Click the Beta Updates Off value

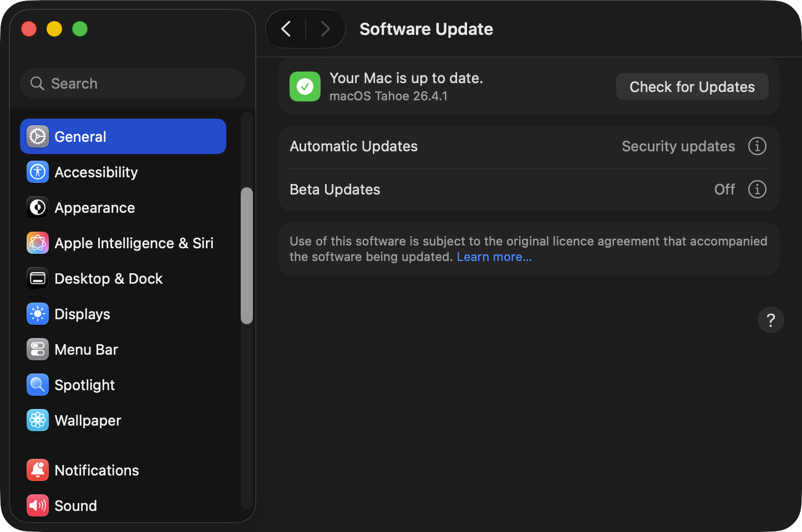click(x=724, y=190)
